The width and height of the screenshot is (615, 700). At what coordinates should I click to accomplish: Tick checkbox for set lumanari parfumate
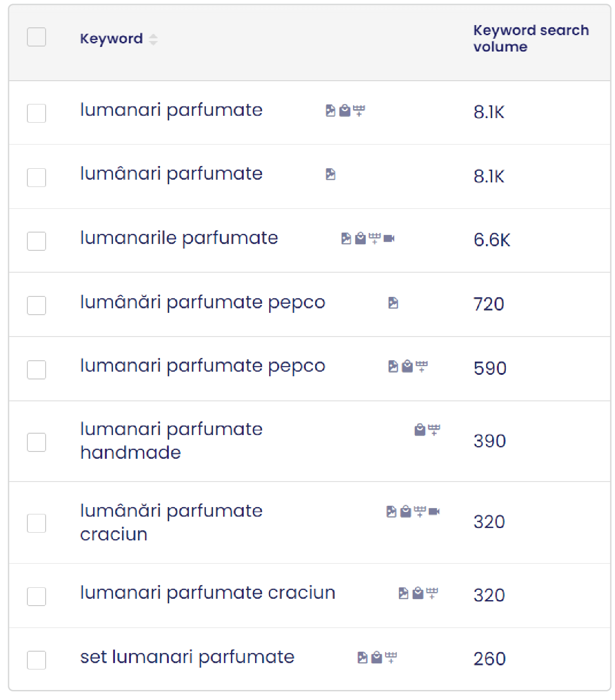point(36,660)
